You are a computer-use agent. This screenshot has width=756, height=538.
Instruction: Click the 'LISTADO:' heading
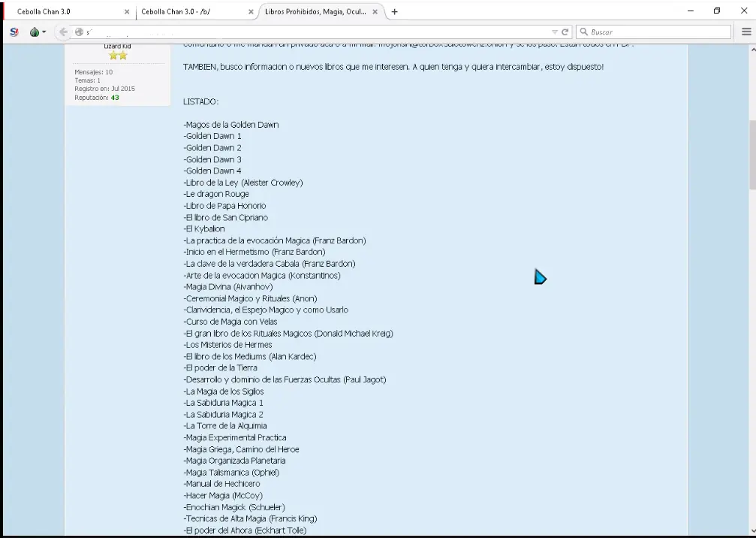point(200,101)
